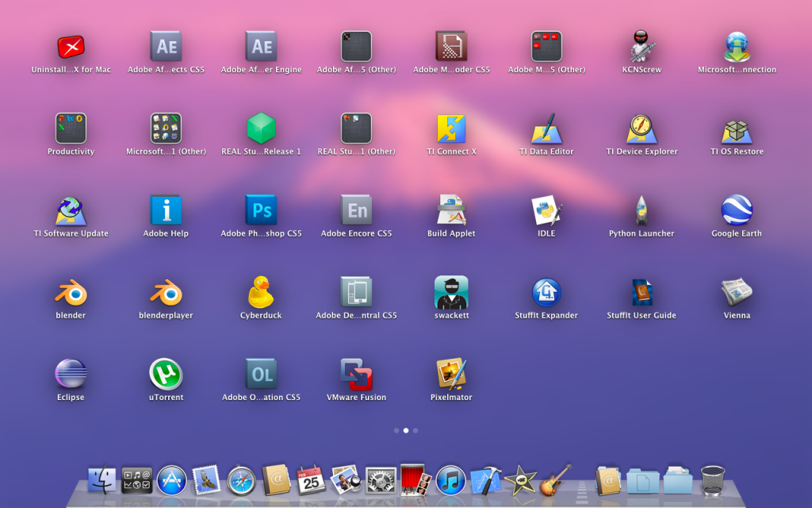Launch Cyberduck
The height and width of the screenshot is (508, 812).
click(x=261, y=292)
